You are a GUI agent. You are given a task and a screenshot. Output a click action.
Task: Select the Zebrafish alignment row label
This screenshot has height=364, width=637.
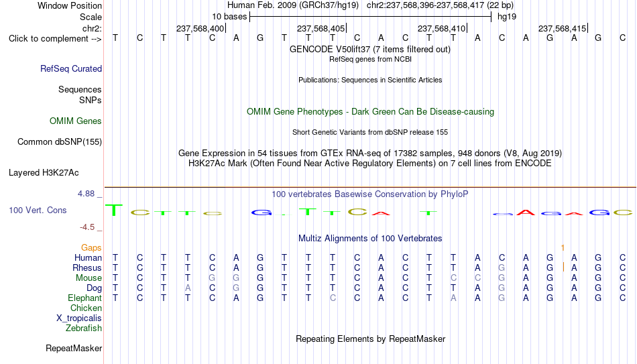(84, 328)
